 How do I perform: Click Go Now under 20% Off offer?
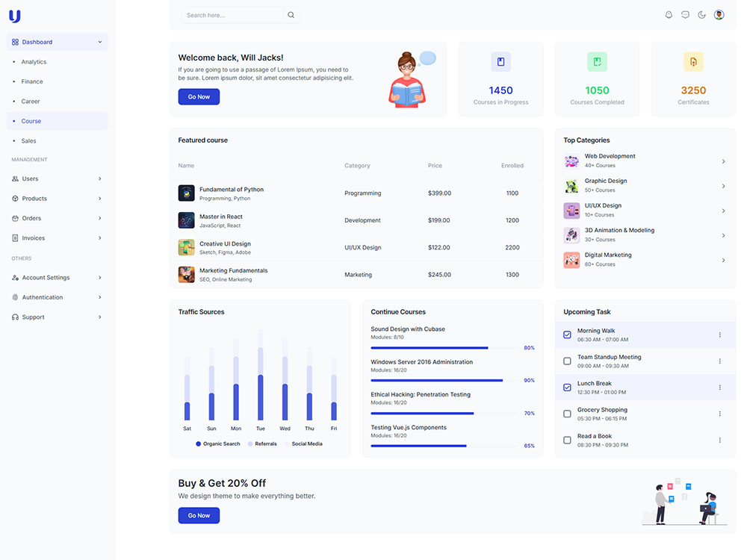199,515
